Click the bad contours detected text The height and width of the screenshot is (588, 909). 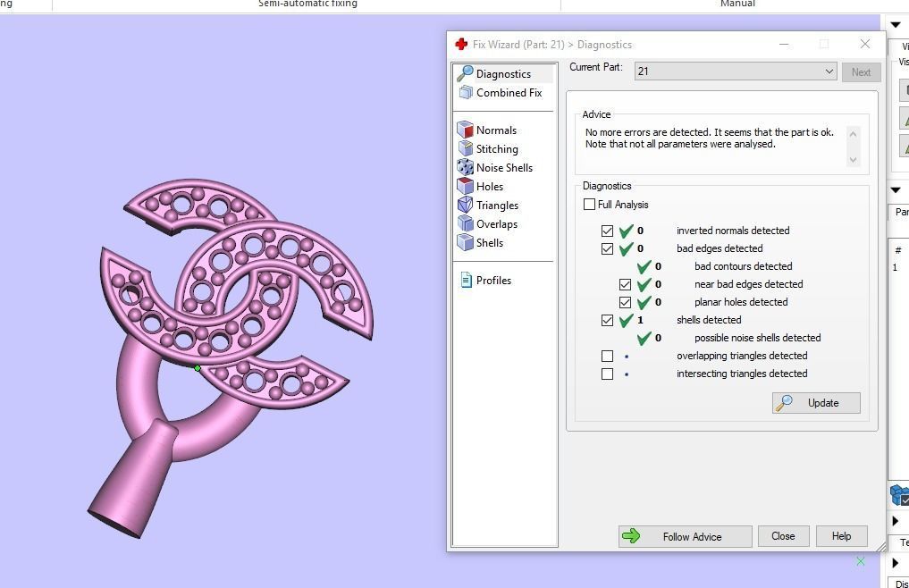(744, 266)
